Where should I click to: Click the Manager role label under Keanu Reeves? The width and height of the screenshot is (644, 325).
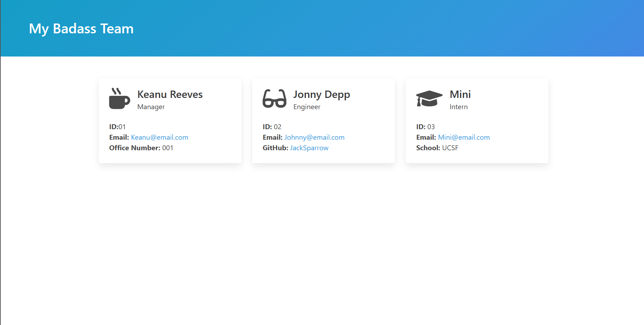[x=151, y=107]
